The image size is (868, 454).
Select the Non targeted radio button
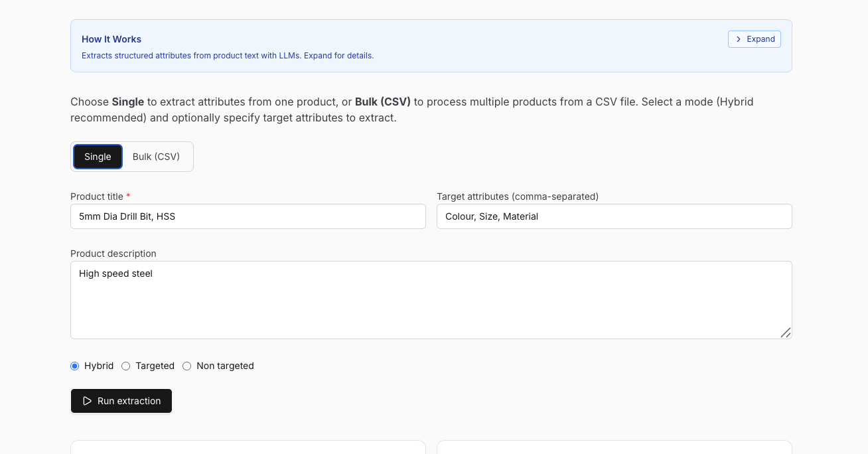[187, 366]
